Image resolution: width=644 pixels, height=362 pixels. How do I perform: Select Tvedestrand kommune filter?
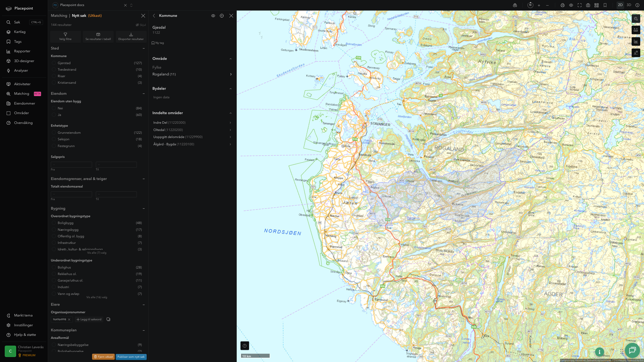coord(54,69)
